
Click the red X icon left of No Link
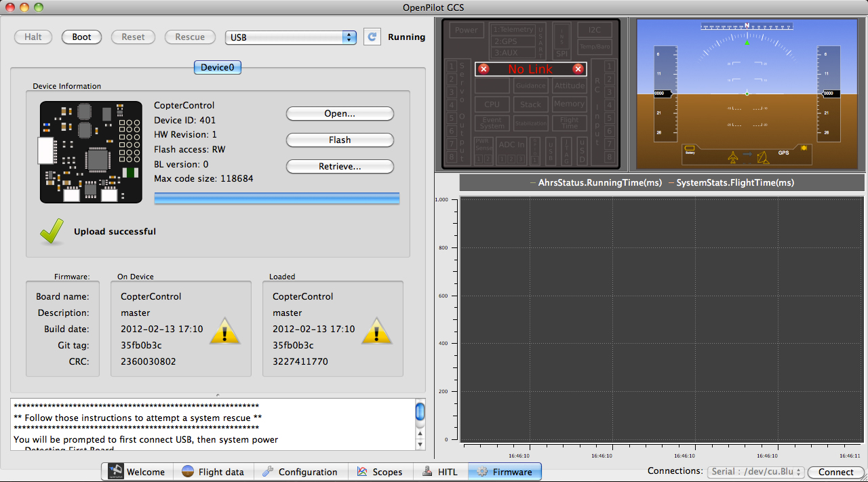[x=484, y=69]
